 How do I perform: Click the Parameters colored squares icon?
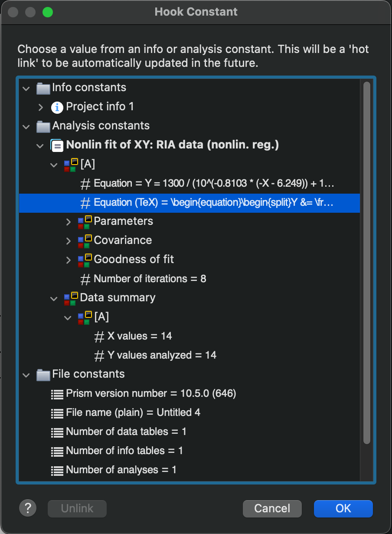point(85,221)
